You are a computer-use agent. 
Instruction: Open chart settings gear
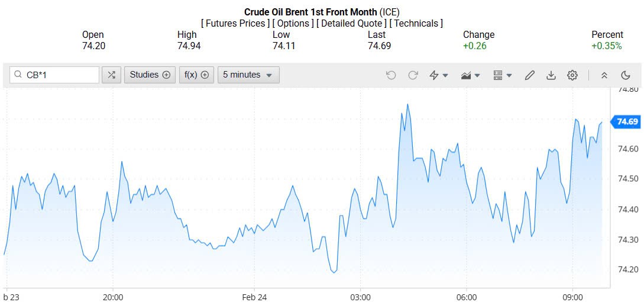click(572, 75)
